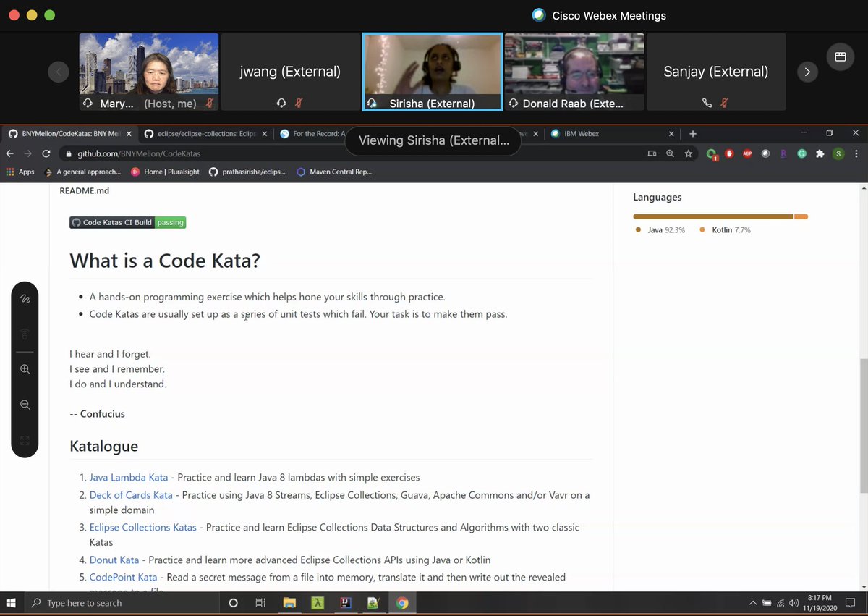This screenshot has width=868, height=616.
Task: Open the lambda app in taskbar
Action: [x=318, y=602]
